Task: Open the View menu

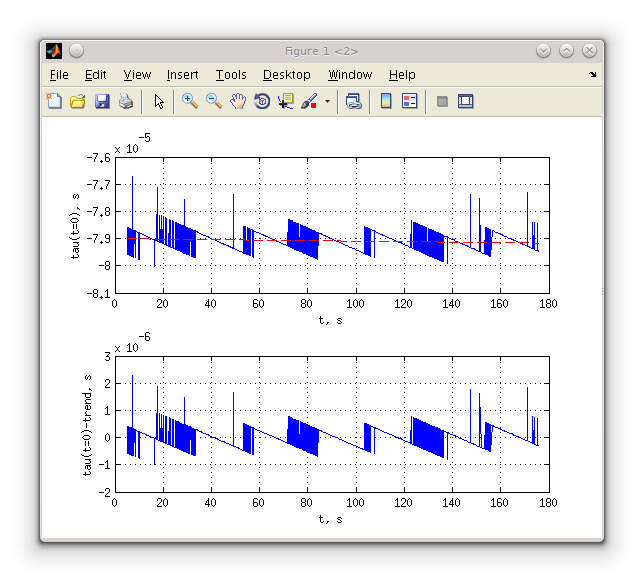Action: [137, 75]
